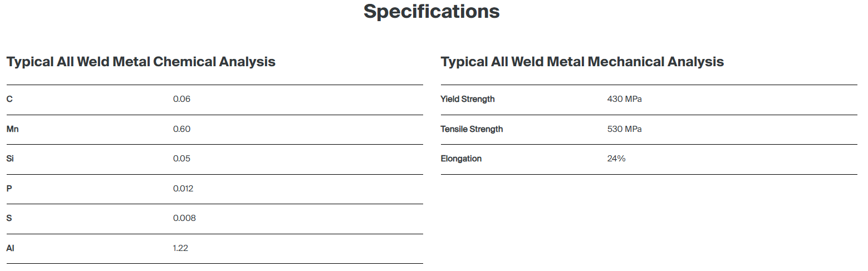Viewport: 868px width, 271px height.
Task: Click the P element row label
Action: point(9,189)
